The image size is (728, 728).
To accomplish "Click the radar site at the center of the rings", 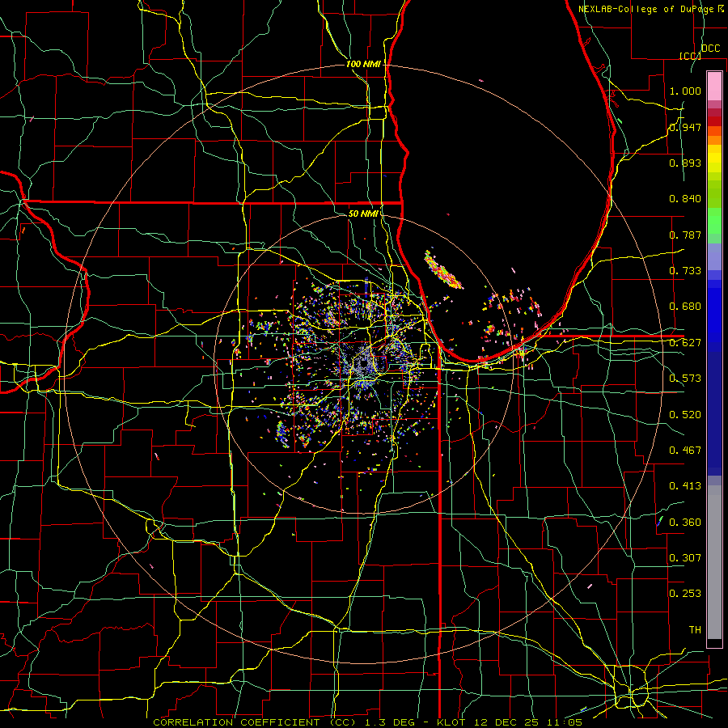I will [363, 363].
